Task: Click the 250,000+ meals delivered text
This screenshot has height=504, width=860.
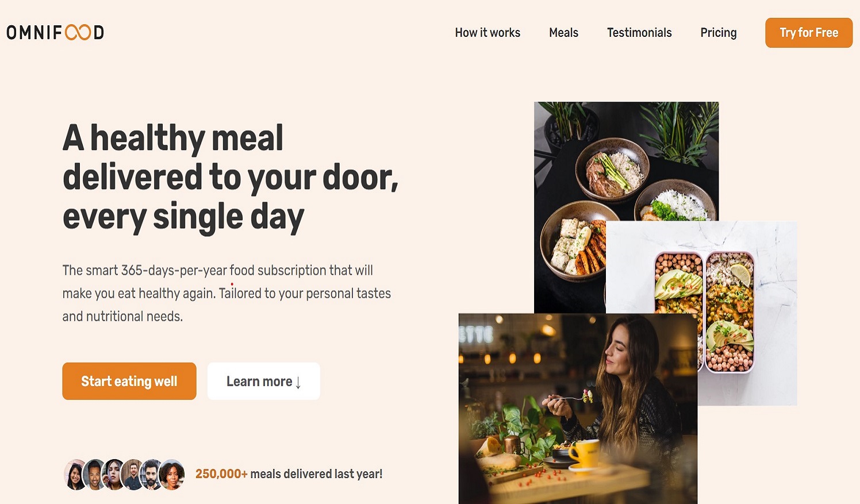Action: (x=289, y=474)
